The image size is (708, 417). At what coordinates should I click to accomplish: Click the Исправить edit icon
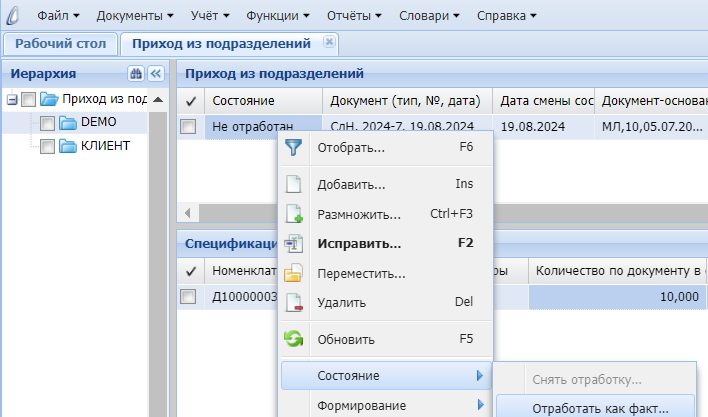pyautogui.click(x=293, y=243)
